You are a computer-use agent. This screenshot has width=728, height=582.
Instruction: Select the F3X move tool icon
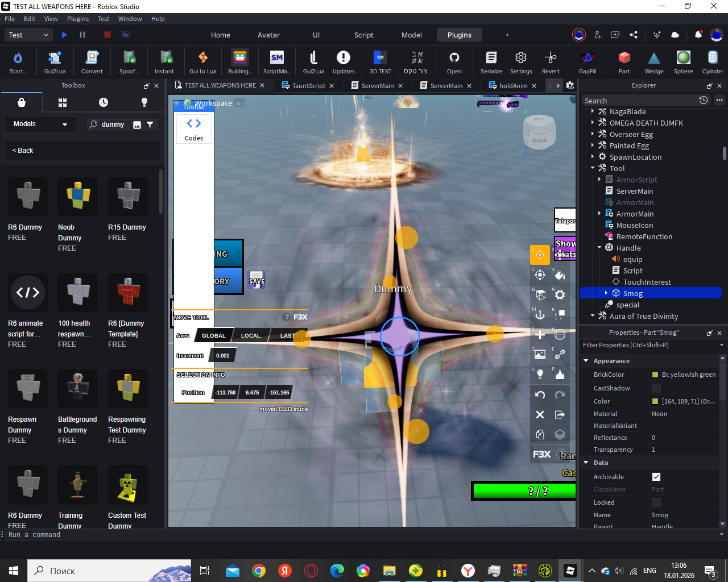(x=540, y=255)
